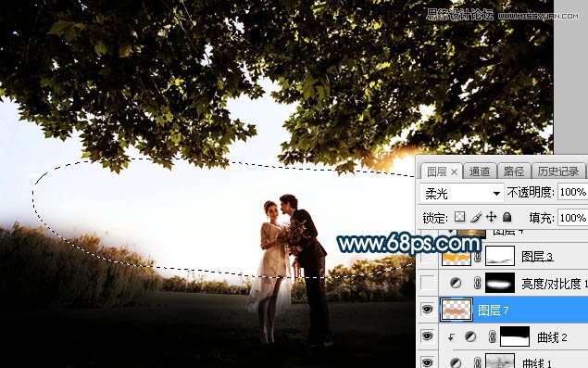Click the 曲线 2 adjustment layer icon

pyautogui.click(x=470, y=336)
